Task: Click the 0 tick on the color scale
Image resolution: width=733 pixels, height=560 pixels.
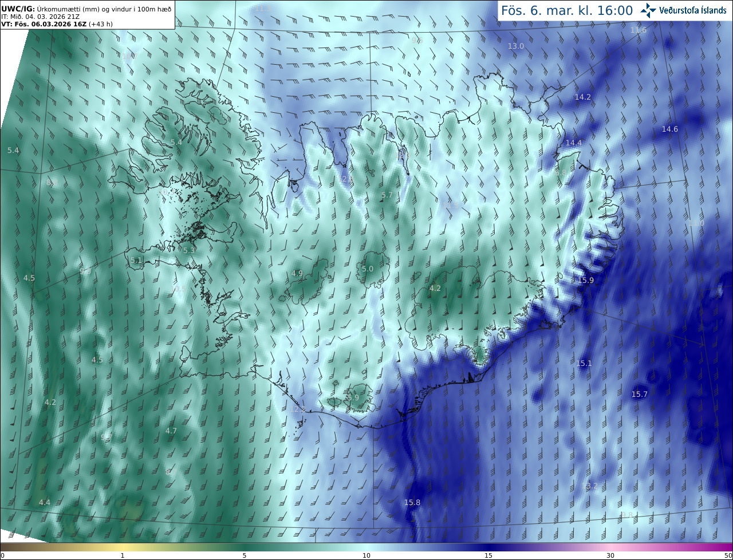Action: pos(3,555)
